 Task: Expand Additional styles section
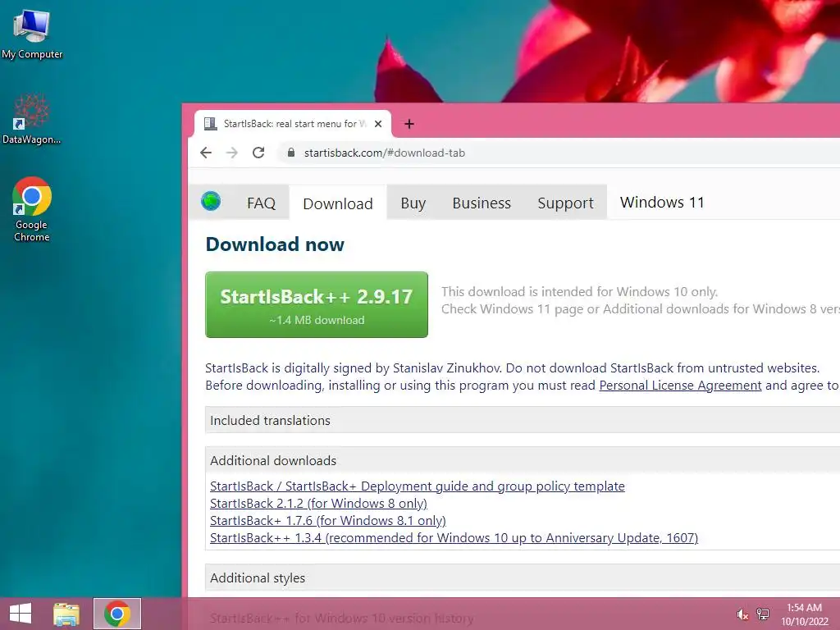523,577
